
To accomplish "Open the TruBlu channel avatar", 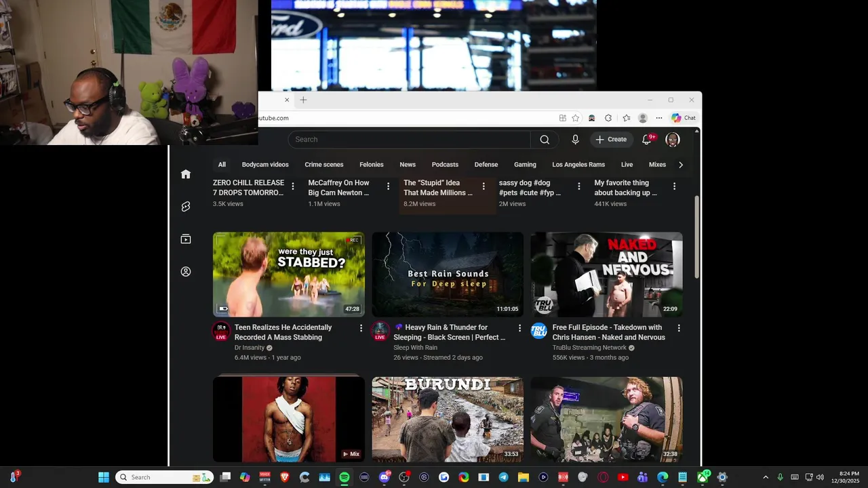I will tap(539, 331).
